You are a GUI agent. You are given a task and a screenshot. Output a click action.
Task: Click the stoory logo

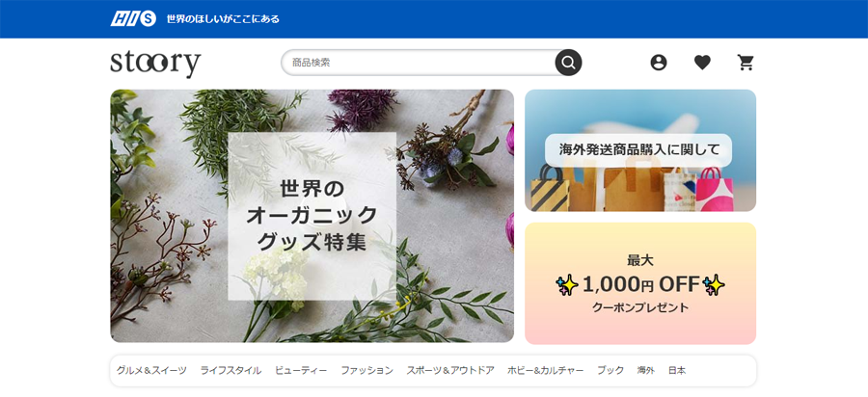tap(155, 64)
